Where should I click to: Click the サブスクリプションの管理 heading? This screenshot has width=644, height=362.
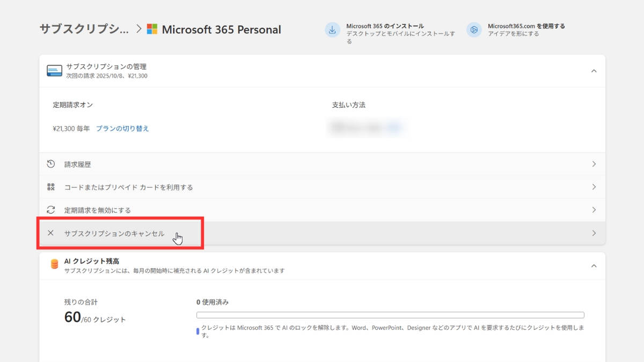pyautogui.click(x=106, y=67)
